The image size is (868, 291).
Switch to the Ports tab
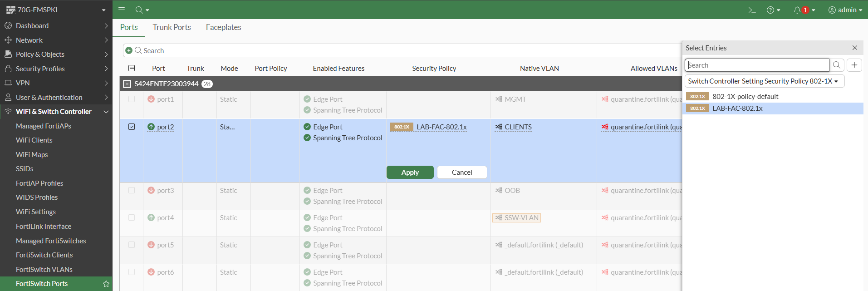pos(129,27)
